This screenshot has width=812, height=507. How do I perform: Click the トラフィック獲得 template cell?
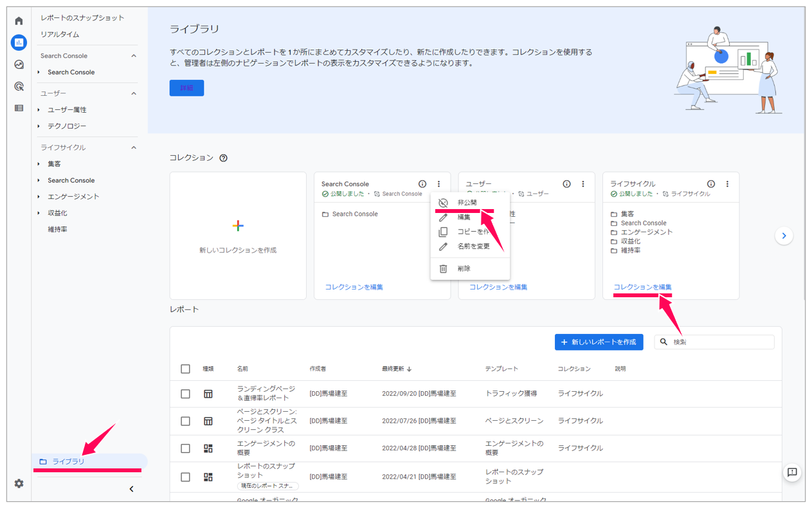point(511,394)
